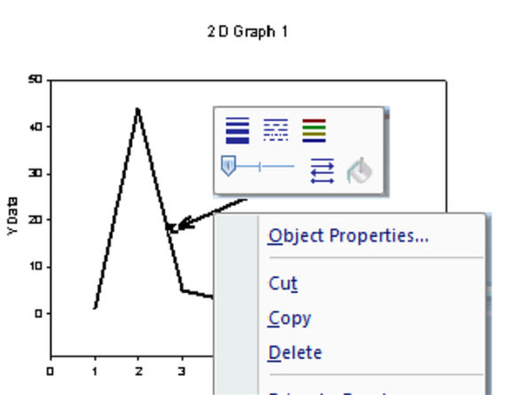Click the plotted line's starting point near x=1
The width and height of the screenshot is (532, 395).
click(95, 308)
